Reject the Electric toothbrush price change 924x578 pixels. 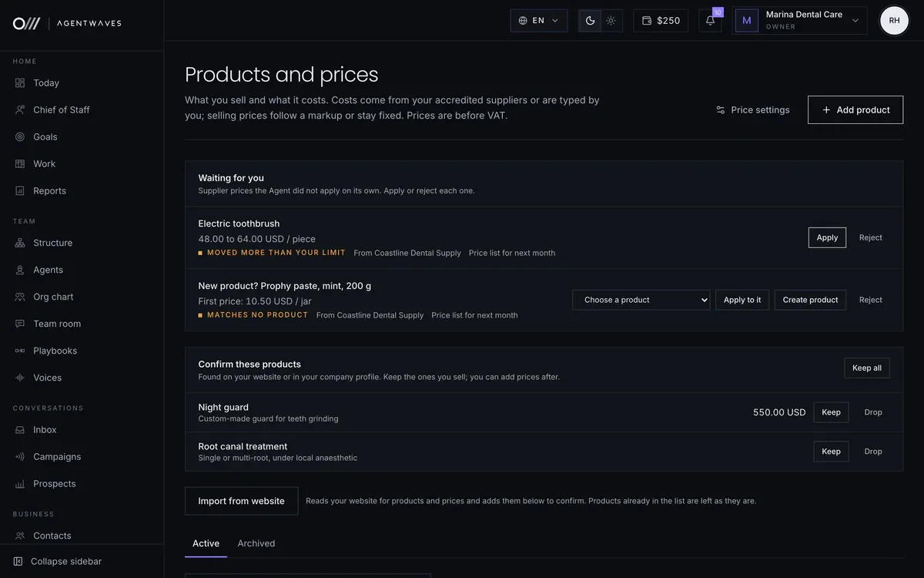click(x=871, y=237)
